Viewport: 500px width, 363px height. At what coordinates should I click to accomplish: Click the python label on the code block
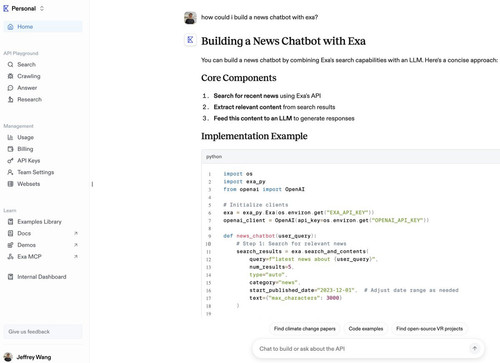214,157
